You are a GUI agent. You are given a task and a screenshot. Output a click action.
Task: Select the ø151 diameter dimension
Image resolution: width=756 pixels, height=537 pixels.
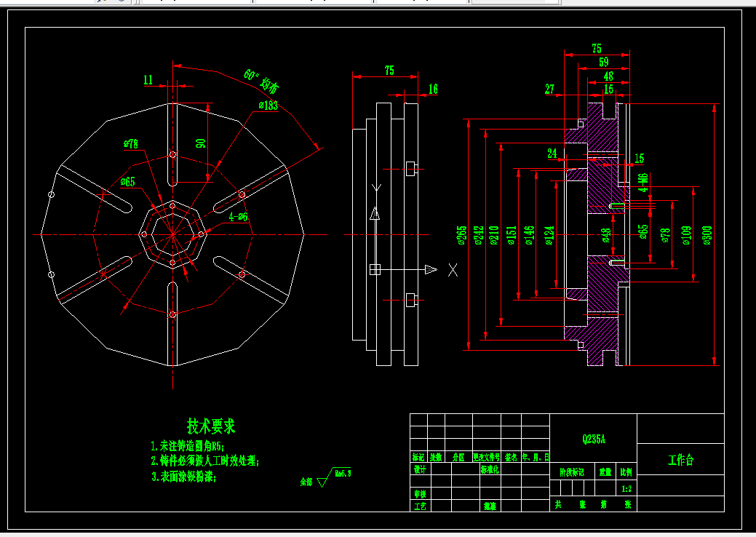512,235
